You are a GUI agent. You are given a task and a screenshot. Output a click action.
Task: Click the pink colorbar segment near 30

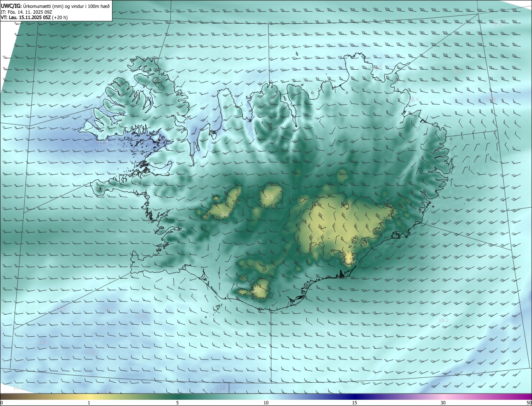[x=443, y=396]
